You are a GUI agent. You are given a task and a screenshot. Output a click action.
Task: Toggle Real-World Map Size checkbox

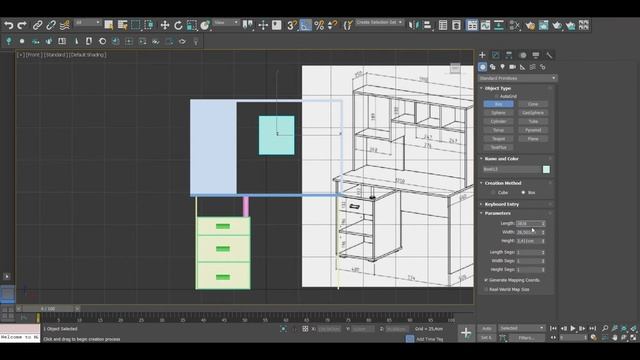(x=486, y=289)
